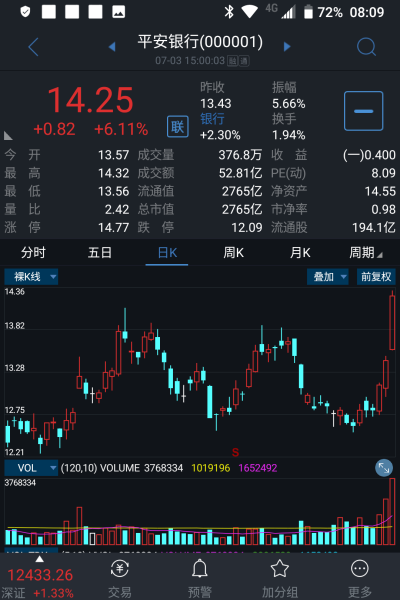
Task: Toggle watchlist minus square button
Action: pos(363,111)
